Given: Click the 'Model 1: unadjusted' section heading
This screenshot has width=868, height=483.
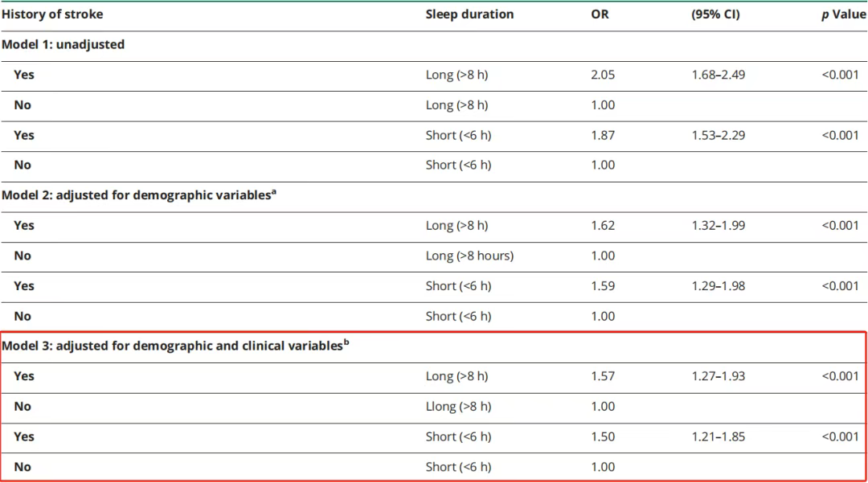Looking at the screenshot, I should click(63, 44).
